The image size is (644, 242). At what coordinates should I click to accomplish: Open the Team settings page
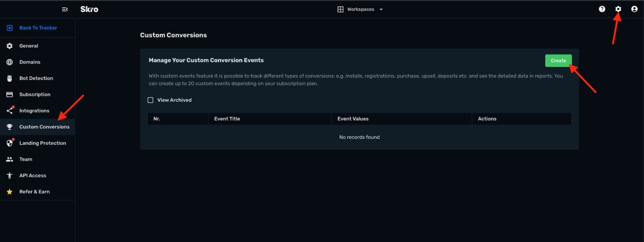pos(37,159)
